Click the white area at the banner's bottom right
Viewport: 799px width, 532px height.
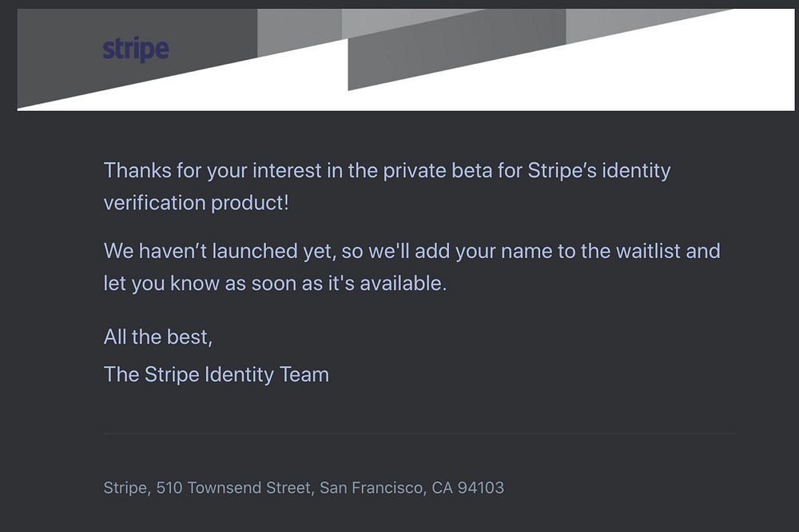[679, 80]
